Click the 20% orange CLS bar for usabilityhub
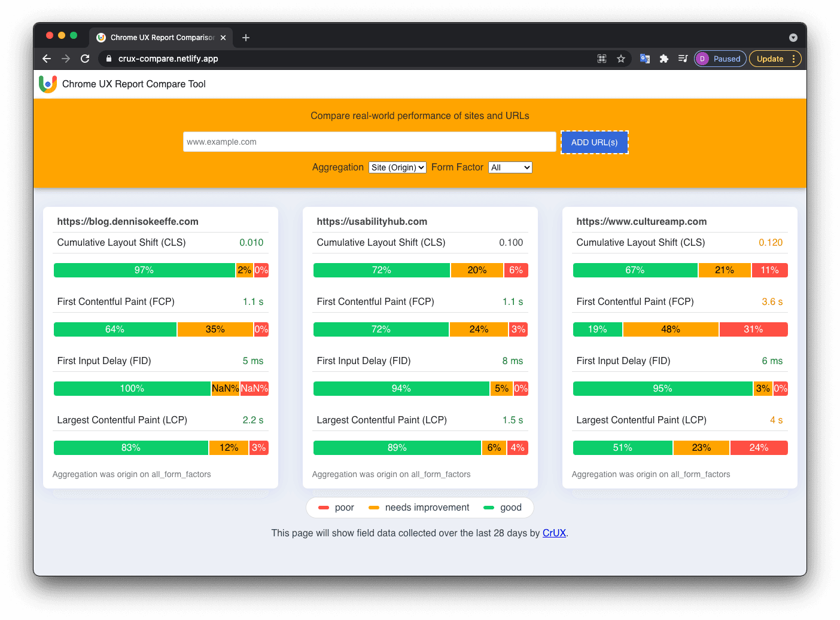The height and width of the screenshot is (620, 840). pos(477,270)
